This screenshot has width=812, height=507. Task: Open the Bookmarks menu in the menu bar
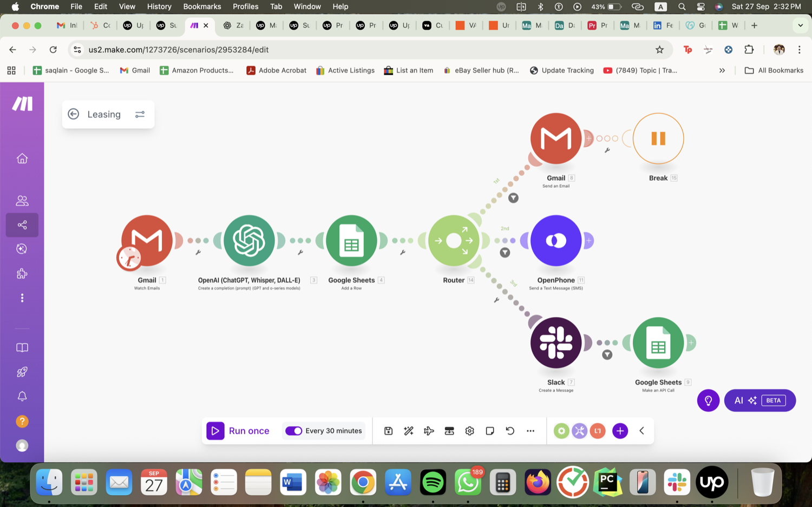pos(202,6)
